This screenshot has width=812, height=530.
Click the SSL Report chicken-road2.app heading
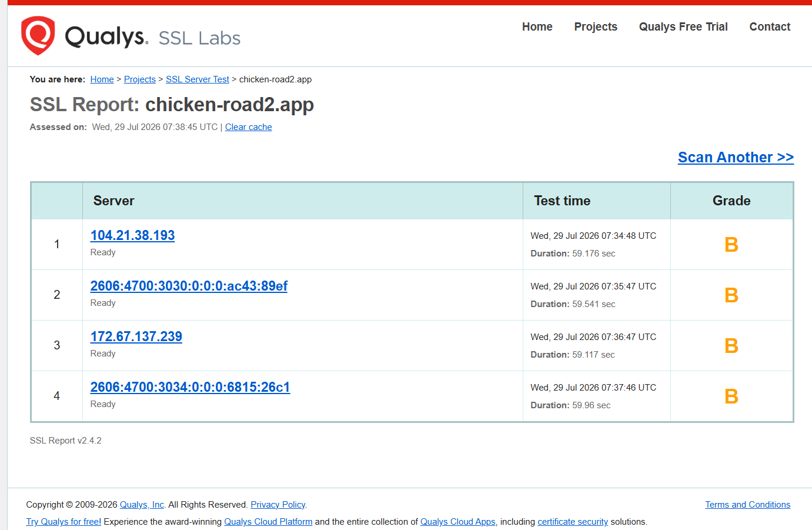pos(172,105)
